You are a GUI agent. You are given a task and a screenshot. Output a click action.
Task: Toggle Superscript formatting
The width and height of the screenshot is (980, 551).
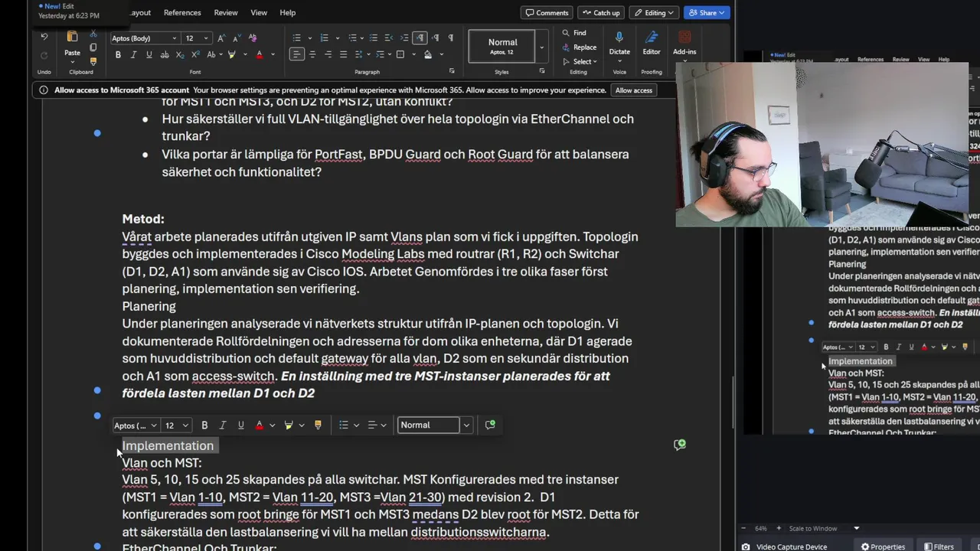[x=195, y=54]
